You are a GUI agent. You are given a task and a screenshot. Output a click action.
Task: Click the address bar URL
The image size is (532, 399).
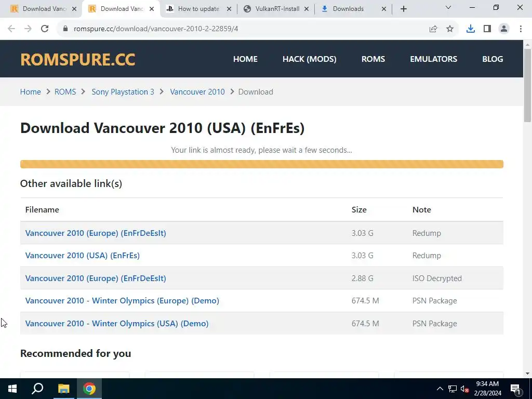[x=156, y=29]
